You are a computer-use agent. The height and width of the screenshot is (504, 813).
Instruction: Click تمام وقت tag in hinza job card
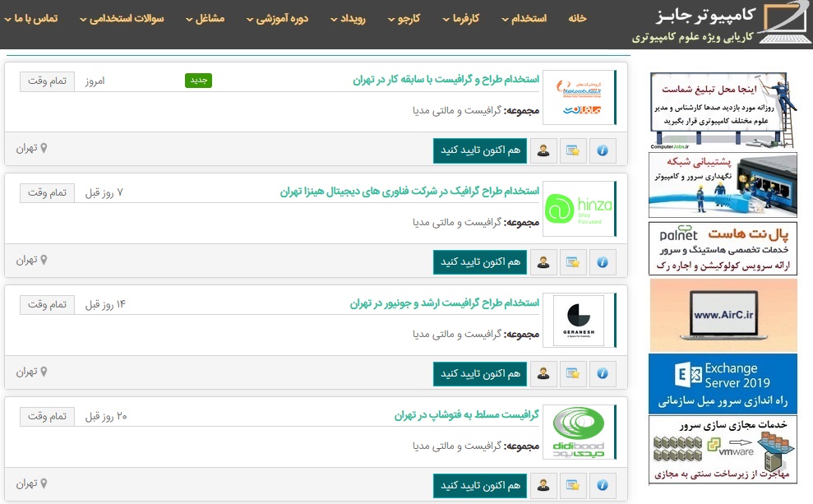pyautogui.click(x=47, y=193)
